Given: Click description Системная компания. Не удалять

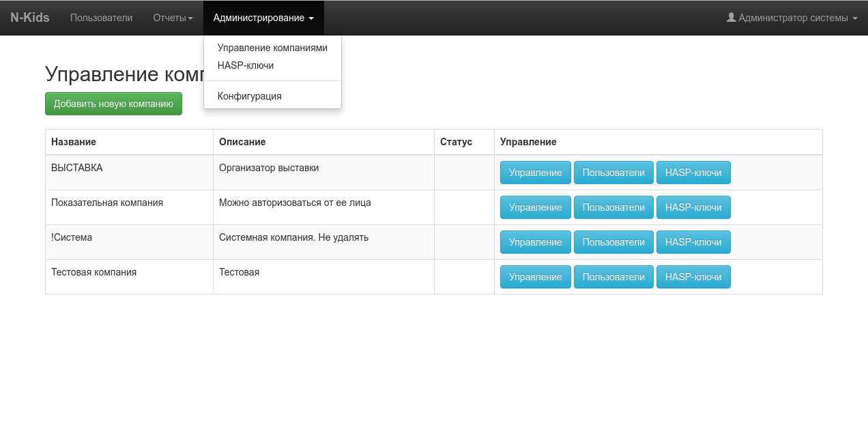Looking at the screenshot, I should tap(293, 237).
